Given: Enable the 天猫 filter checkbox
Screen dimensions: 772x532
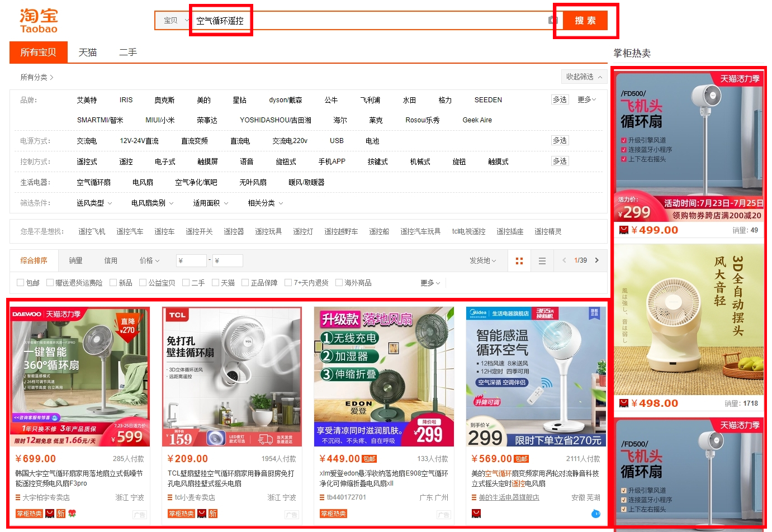Looking at the screenshot, I should (215, 283).
